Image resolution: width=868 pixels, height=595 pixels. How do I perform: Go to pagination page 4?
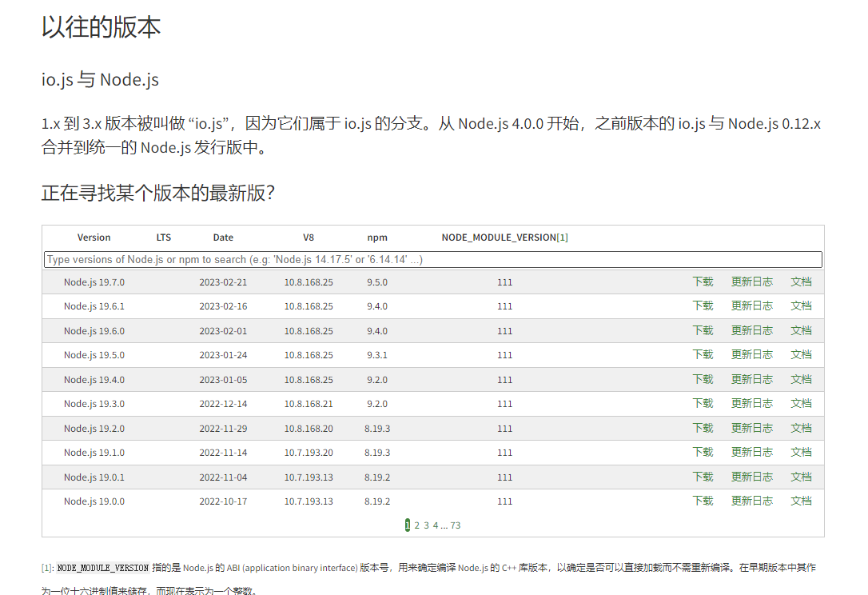pos(436,525)
